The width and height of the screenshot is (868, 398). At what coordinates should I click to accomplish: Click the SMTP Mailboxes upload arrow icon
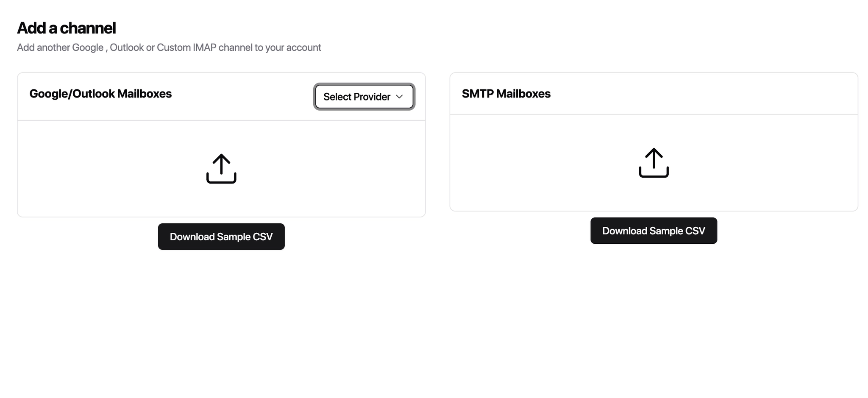654,163
